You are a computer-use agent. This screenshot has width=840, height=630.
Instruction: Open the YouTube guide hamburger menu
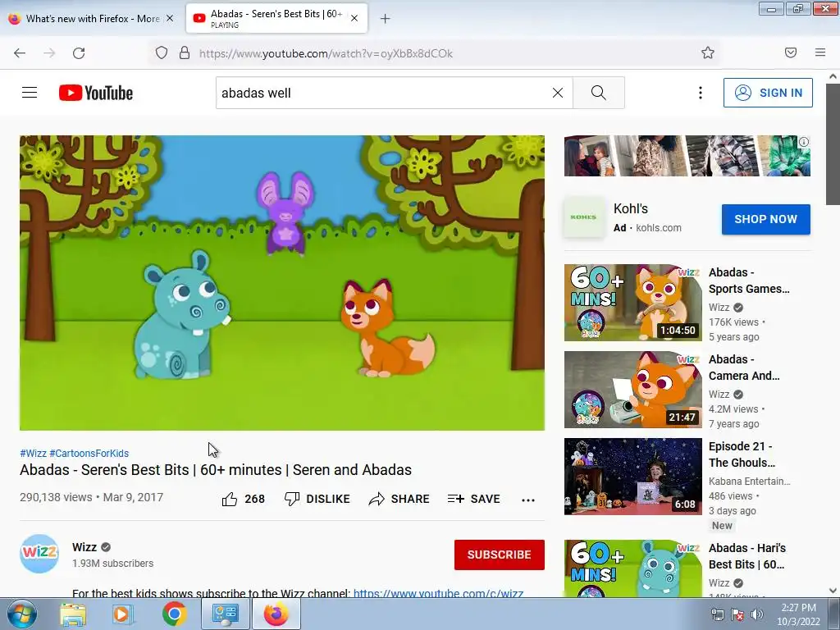coord(30,93)
